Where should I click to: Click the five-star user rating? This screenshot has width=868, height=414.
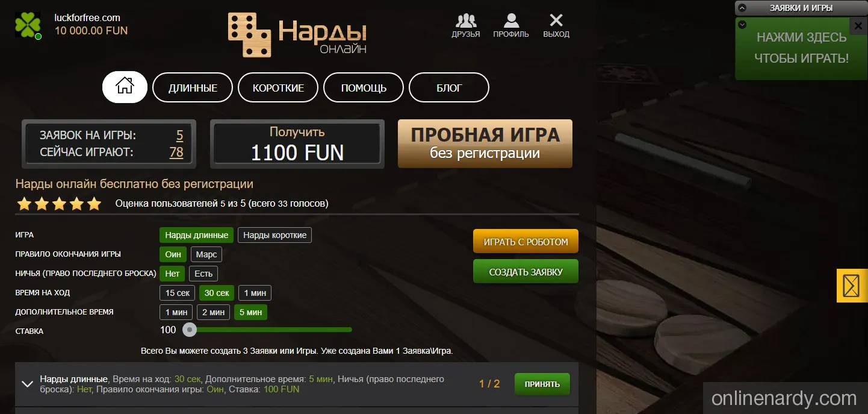[x=58, y=204]
